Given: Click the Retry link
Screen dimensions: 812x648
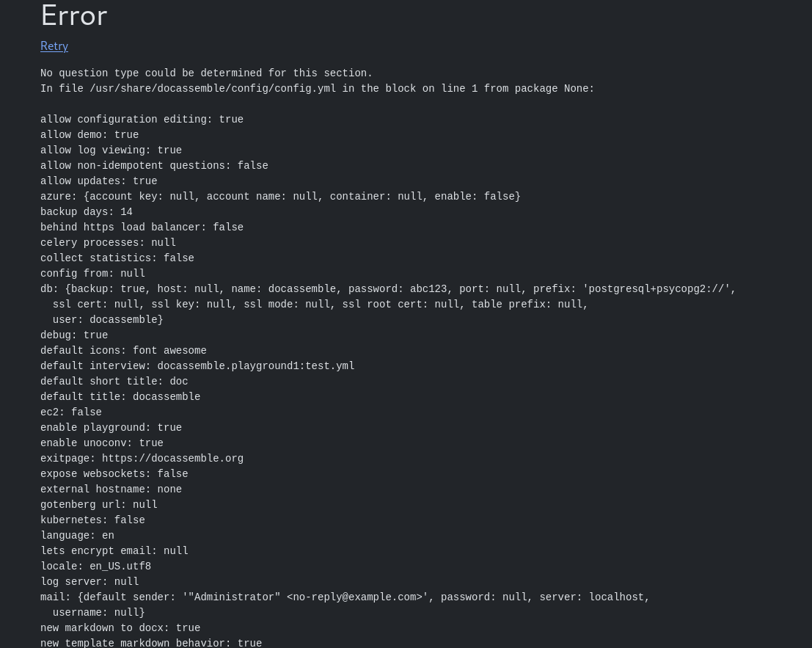Looking at the screenshot, I should tap(54, 45).
